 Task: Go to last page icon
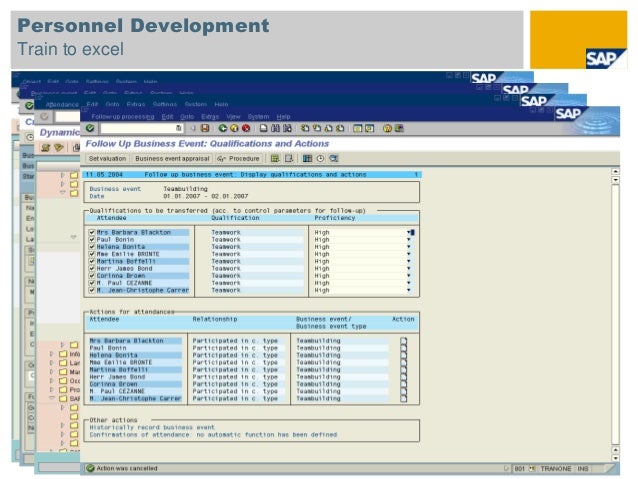(x=340, y=128)
